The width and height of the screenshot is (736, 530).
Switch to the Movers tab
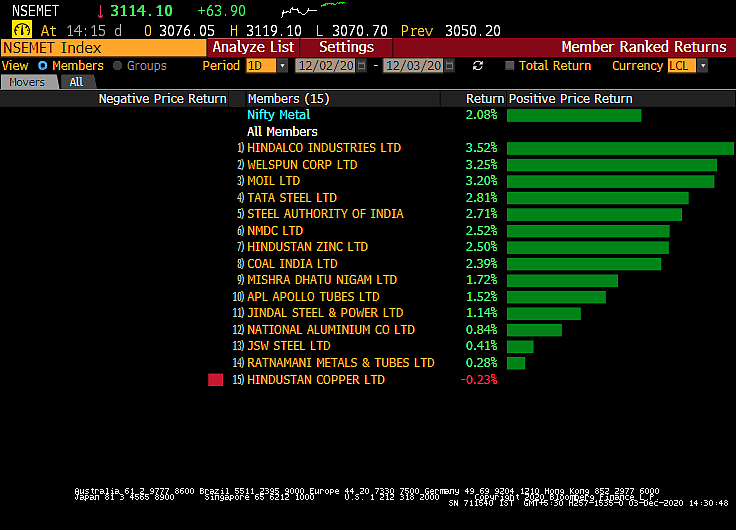click(28, 82)
